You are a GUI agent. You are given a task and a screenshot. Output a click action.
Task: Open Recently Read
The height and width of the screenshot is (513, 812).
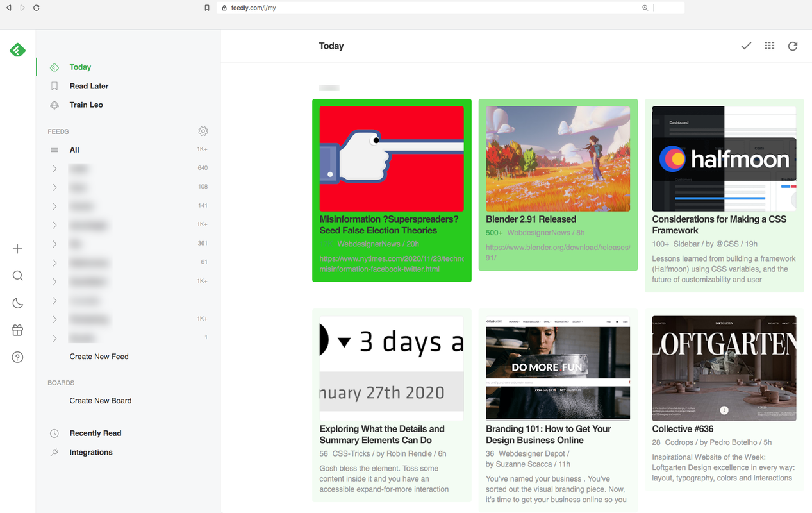pos(95,433)
